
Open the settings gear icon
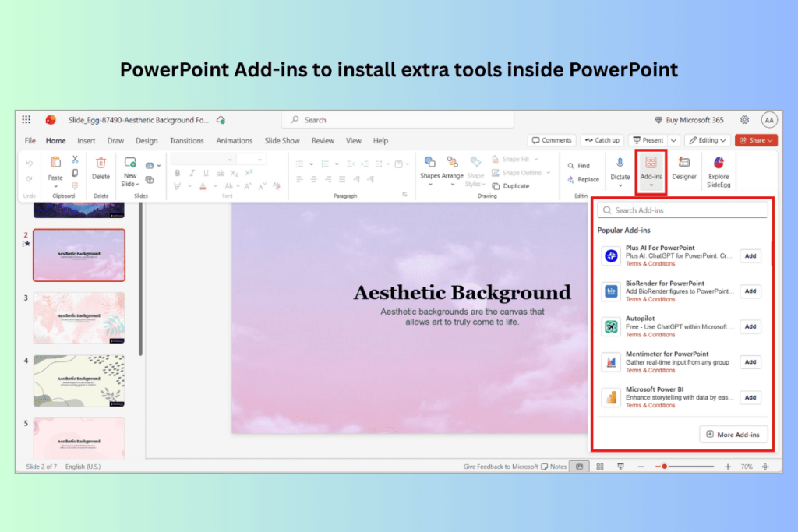[744, 120]
